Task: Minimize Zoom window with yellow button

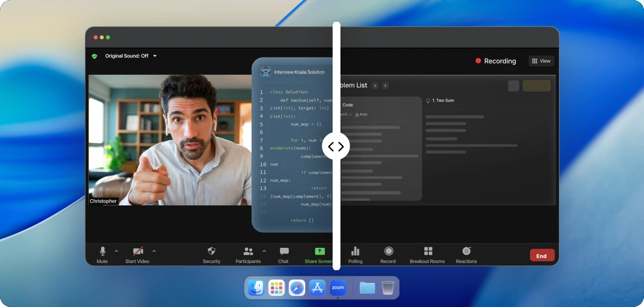Action: point(102,37)
